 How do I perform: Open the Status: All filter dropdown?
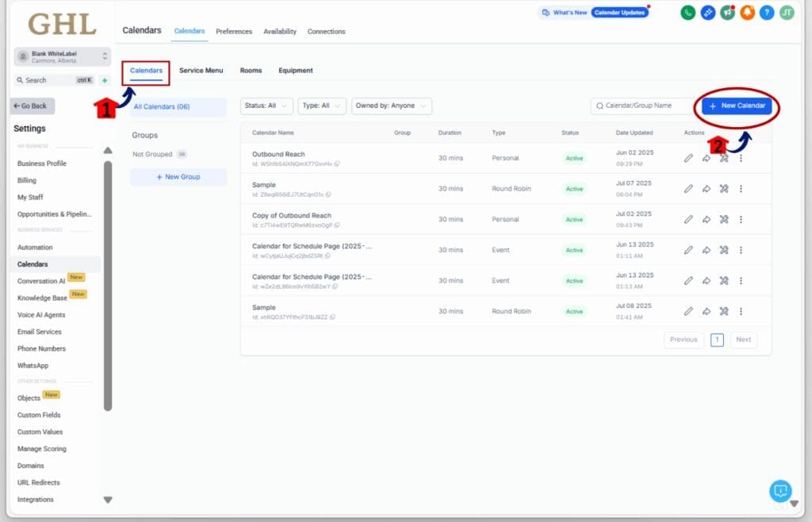pyautogui.click(x=266, y=106)
